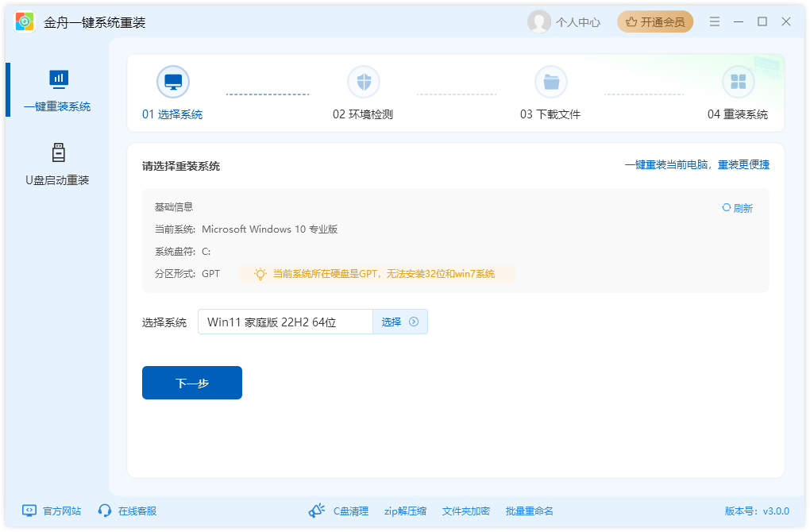
Task: Click the monitor chart icon in sidebar
Action: pyautogui.click(x=59, y=79)
